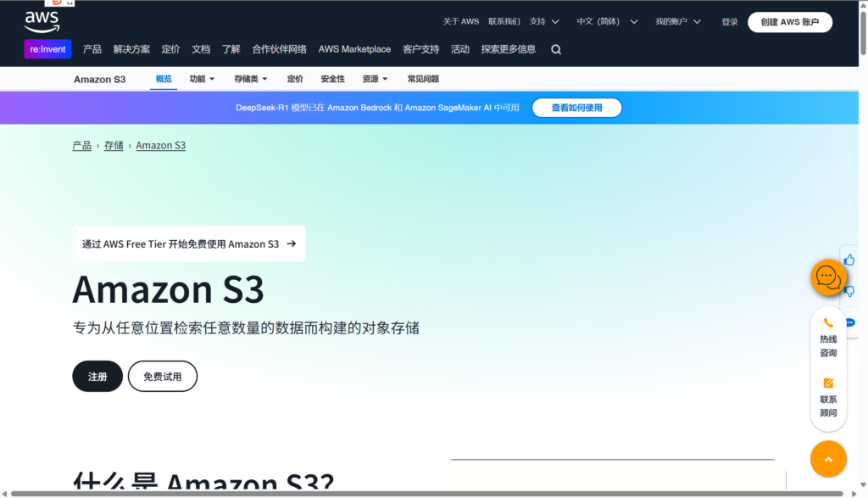
Task: Click the AWS logo
Action: click(42, 20)
